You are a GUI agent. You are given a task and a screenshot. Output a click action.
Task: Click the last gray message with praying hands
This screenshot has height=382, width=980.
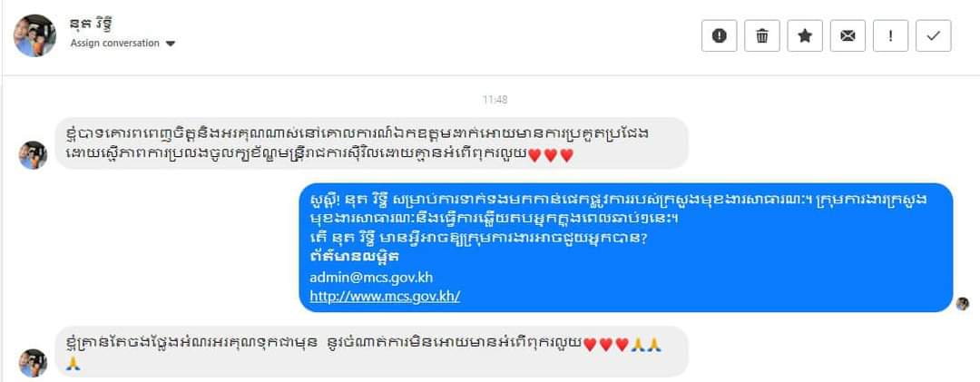(372, 351)
